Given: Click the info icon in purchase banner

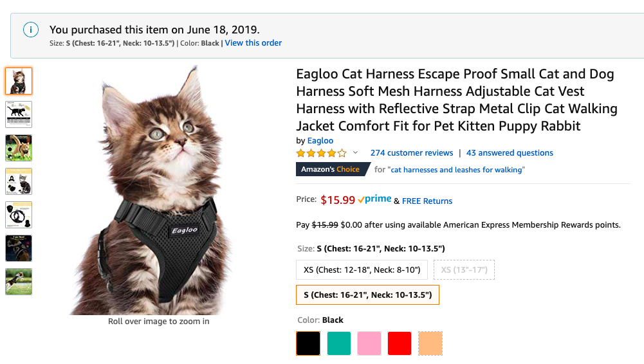Looking at the screenshot, I should click(x=30, y=30).
